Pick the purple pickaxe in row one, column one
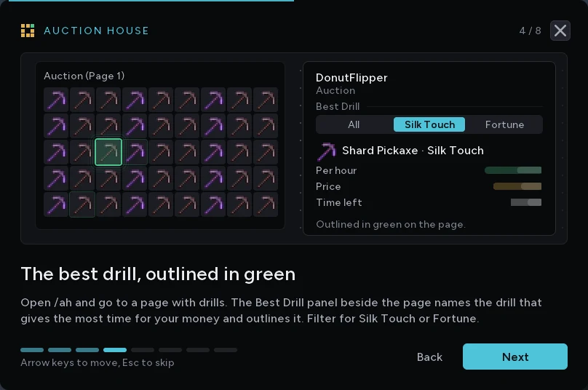Image resolution: width=588 pixels, height=390 pixels. (x=56, y=100)
